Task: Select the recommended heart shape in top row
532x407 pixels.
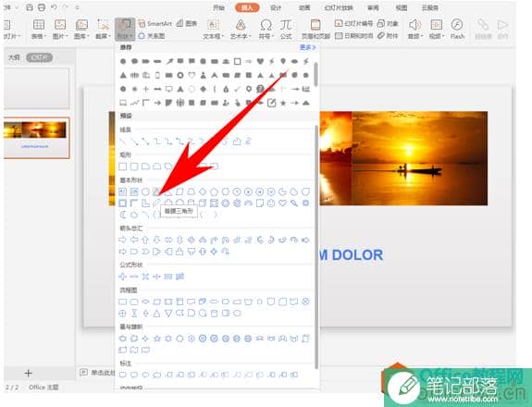Action: coord(260,61)
